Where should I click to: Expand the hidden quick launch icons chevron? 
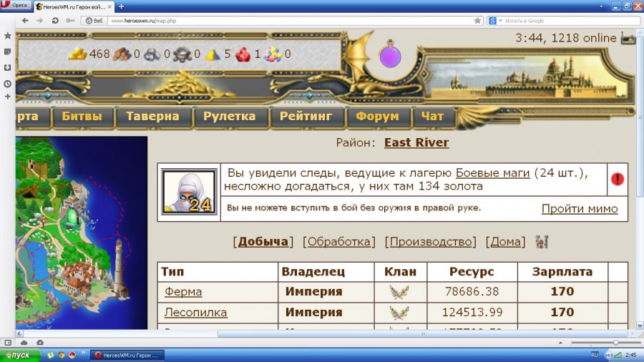pos(84,353)
